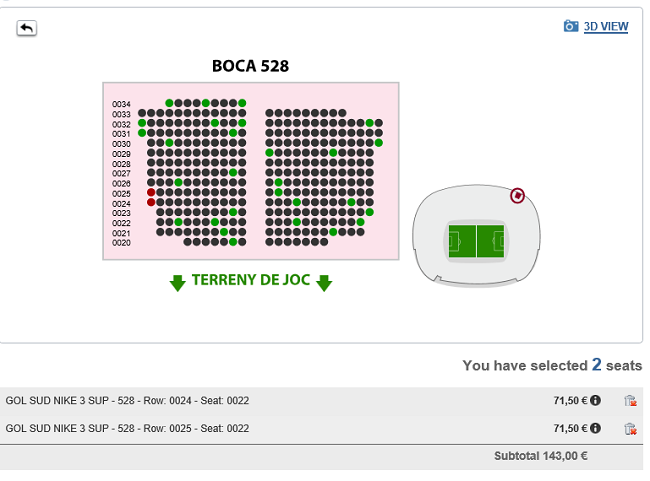The width and height of the screenshot is (650, 481).
Task: Choose the left-block green seat in row 0023
Action: tap(233, 212)
